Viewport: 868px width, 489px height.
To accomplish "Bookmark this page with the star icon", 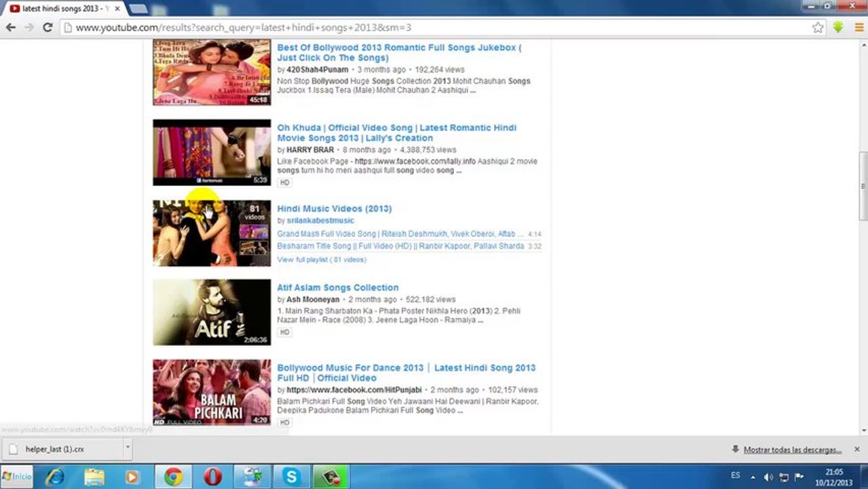I will [x=818, y=28].
